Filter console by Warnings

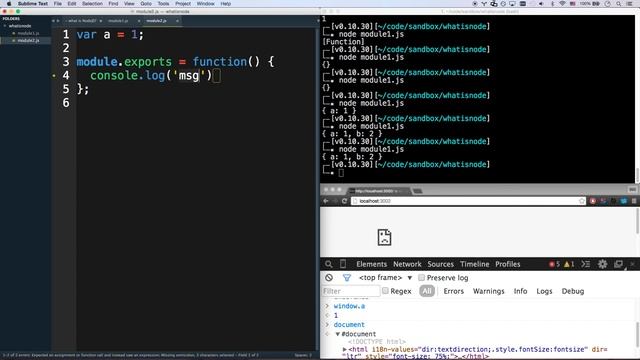489,291
